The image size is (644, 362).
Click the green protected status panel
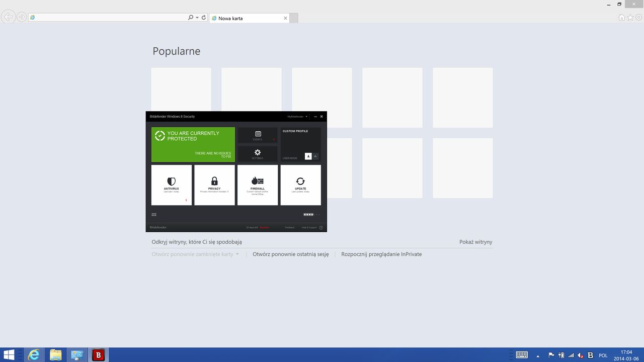[193, 144]
